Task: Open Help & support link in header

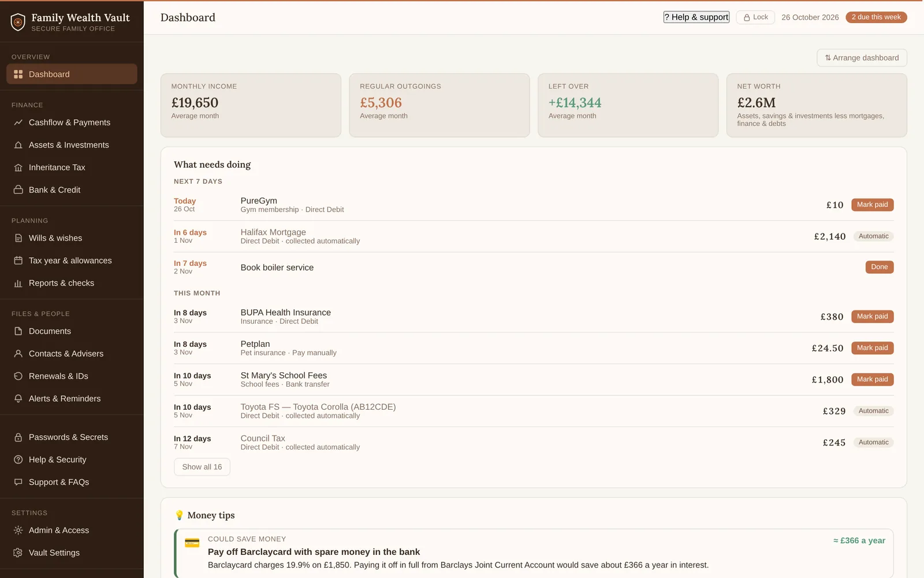Action: (696, 17)
